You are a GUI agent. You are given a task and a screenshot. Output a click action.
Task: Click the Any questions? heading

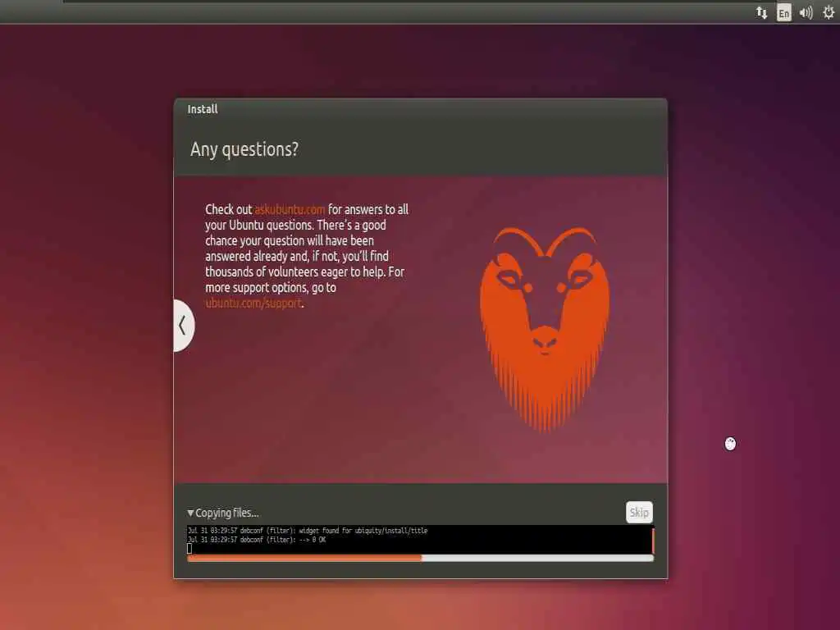pos(244,149)
